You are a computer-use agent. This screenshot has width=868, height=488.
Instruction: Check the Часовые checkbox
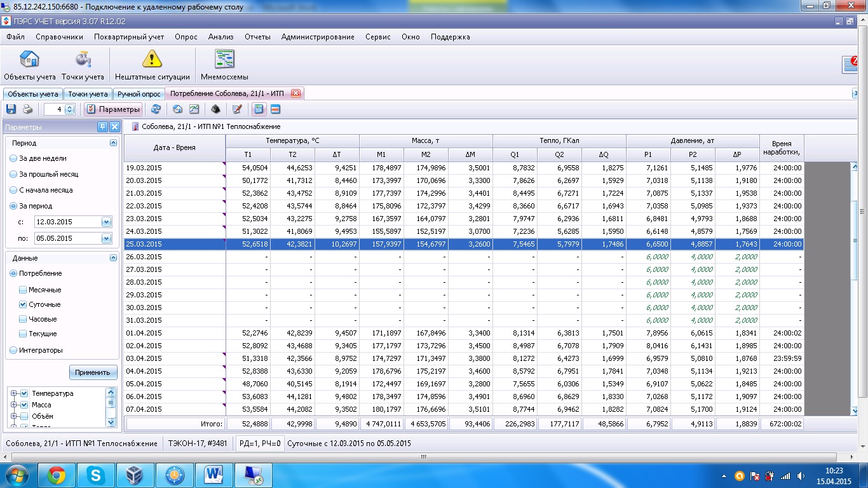23,319
